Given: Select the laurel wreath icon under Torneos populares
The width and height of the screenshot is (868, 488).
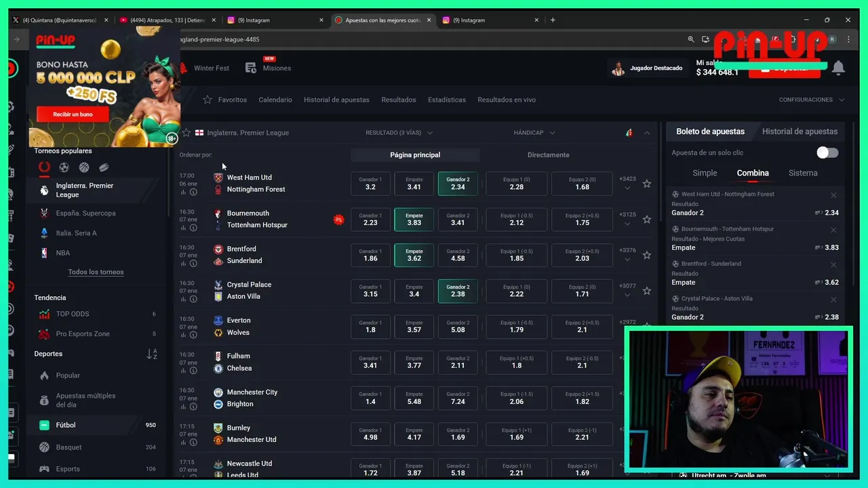Looking at the screenshot, I should click(44, 167).
